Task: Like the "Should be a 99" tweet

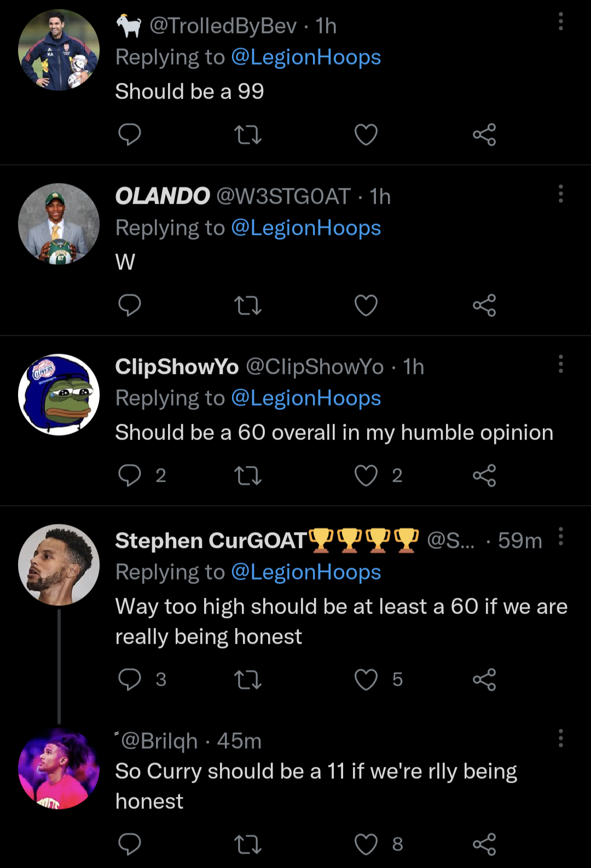Action: click(x=366, y=134)
